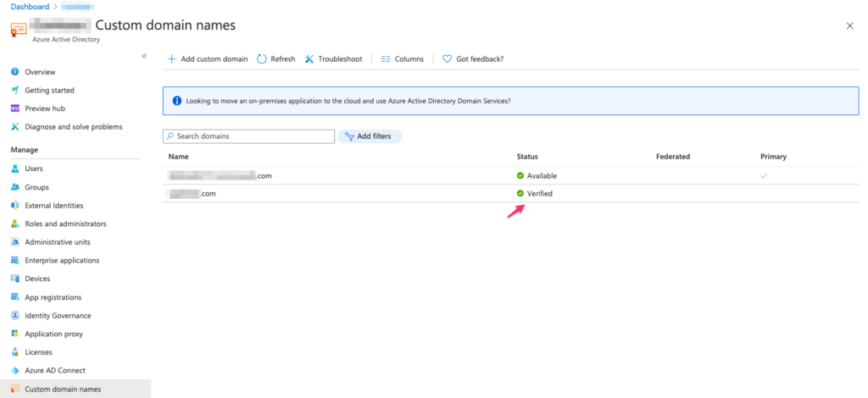Click the Licenses icon in sidebar

click(15, 352)
